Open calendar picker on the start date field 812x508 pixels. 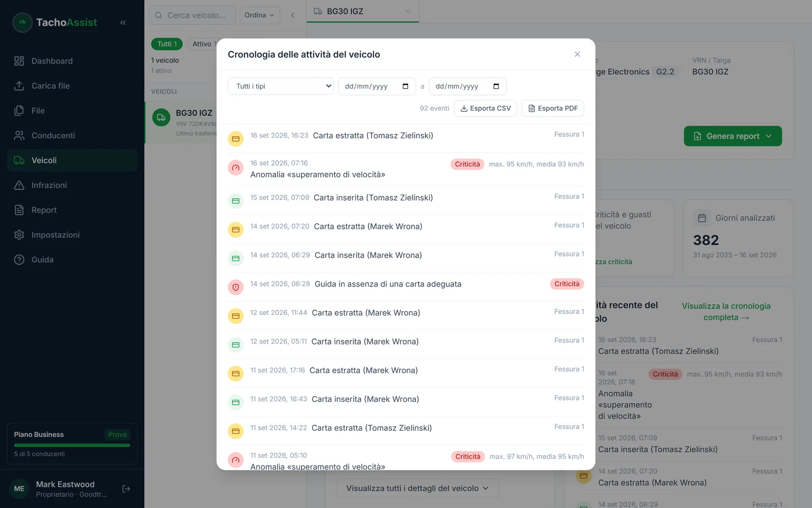[405, 86]
